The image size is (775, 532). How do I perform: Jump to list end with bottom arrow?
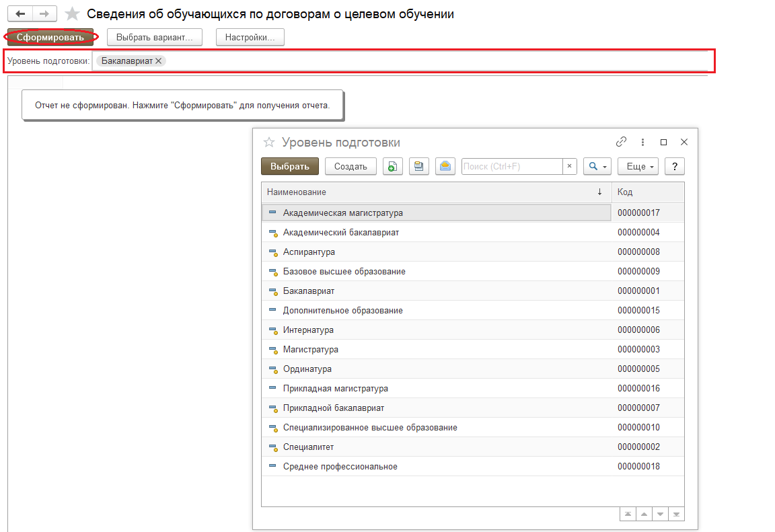click(x=676, y=514)
